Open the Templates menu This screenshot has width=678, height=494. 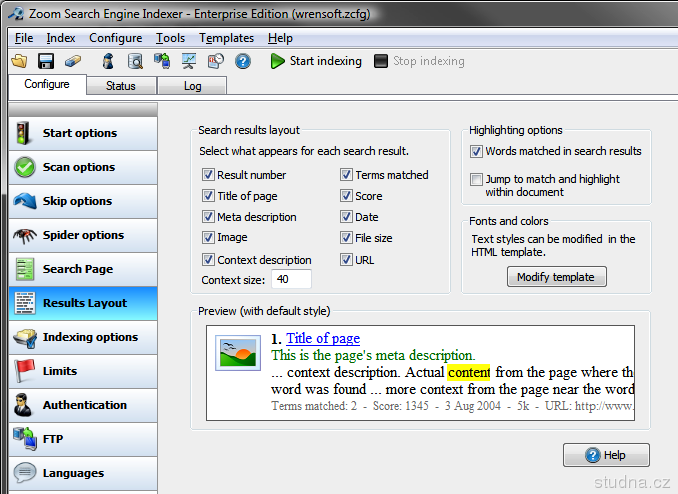pyautogui.click(x=226, y=38)
